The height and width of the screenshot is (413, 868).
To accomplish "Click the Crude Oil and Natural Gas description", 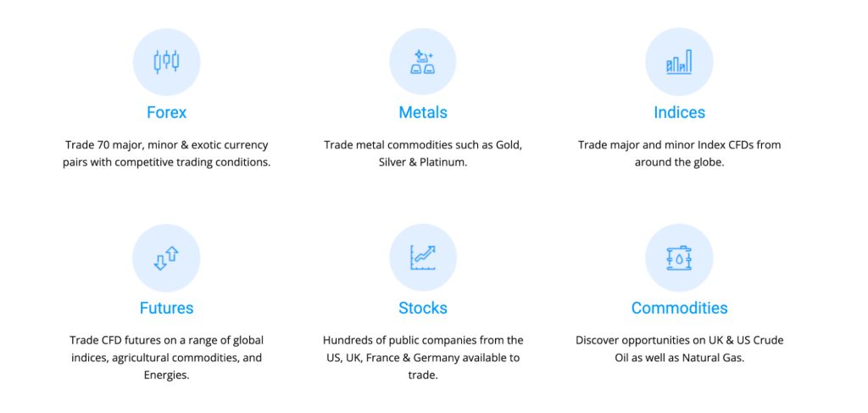I will (x=679, y=349).
